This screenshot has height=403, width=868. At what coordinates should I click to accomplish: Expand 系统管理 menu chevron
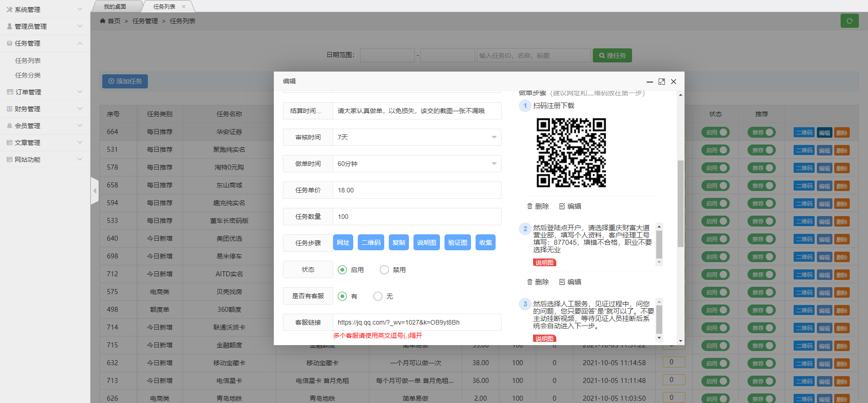pos(80,9)
